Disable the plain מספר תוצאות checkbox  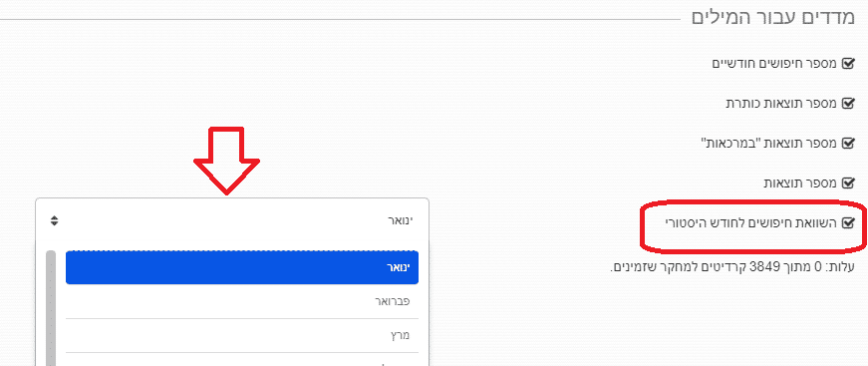click(x=848, y=183)
